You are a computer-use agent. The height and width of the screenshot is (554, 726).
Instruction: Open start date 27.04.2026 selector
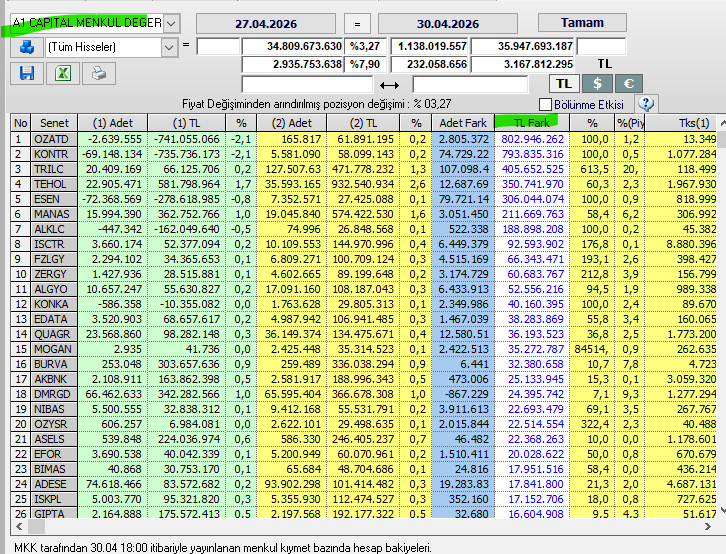click(x=266, y=24)
